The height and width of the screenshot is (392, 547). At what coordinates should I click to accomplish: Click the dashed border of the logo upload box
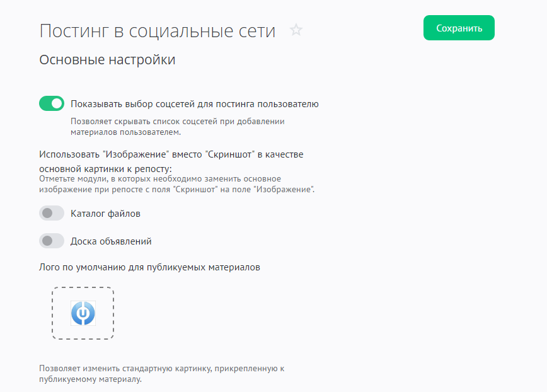click(52, 313)
